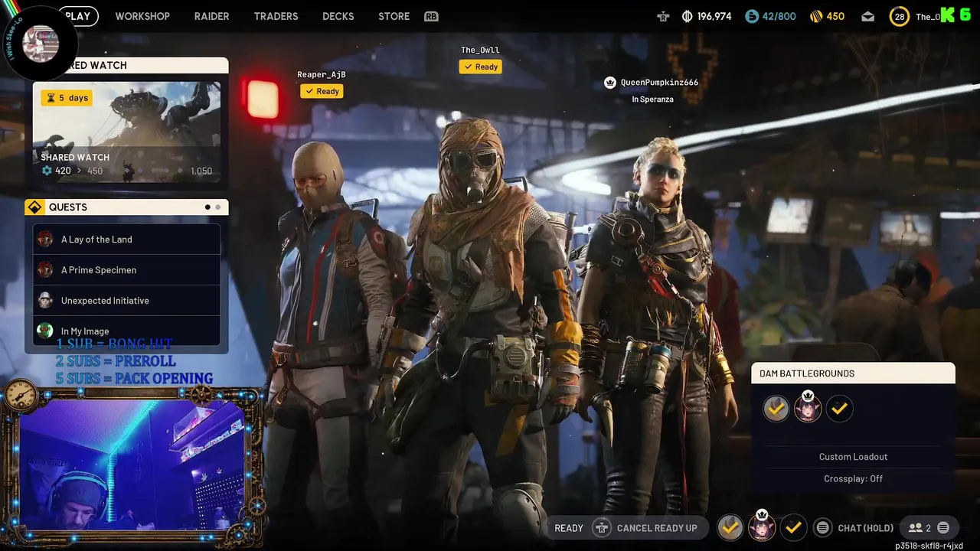The width and height of the screenshot is (980, 551).
Task: Click third checkmark portrait in the bottom bar
Action: [793, 527]
